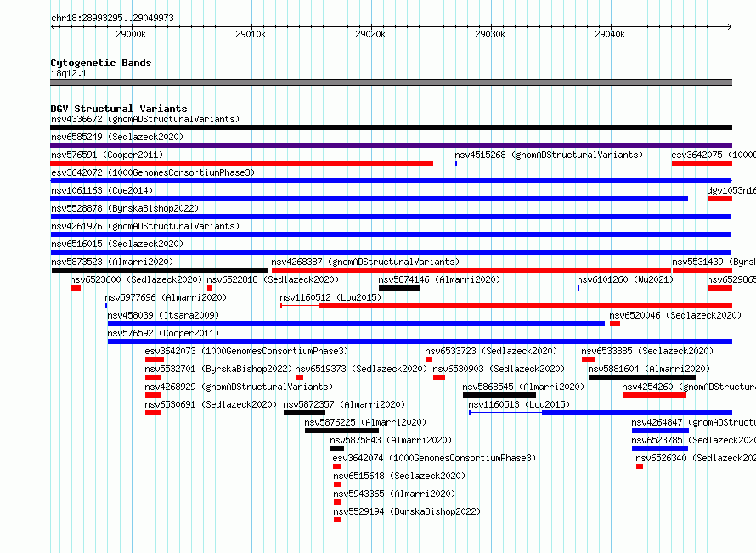Open the nsv1160512 Lou2015 variant label

(x=330, y=297)
